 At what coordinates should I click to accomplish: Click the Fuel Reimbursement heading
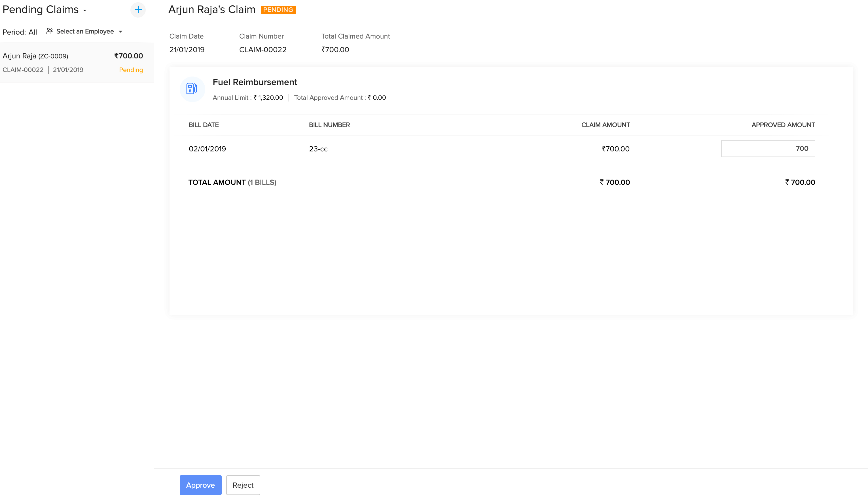coord(255,82)
